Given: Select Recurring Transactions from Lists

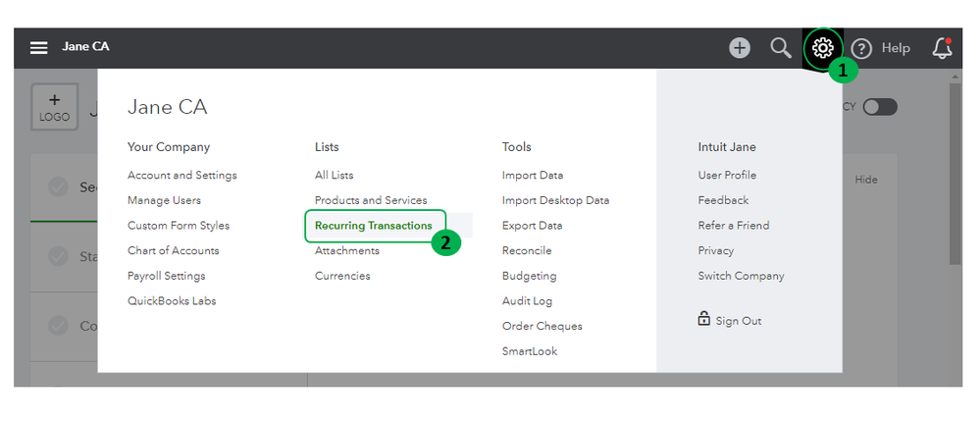Looking at the screenshot, I should 373,226.
